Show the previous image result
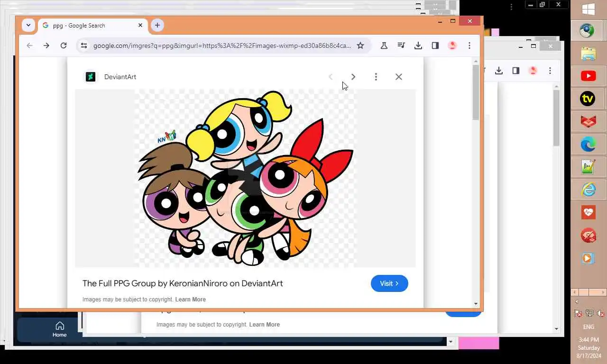This screenshot has height=364, width=607. (331, 77)
